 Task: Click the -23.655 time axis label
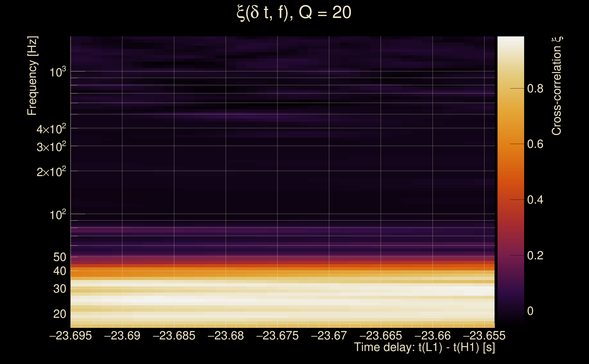[x=484, y=336]
